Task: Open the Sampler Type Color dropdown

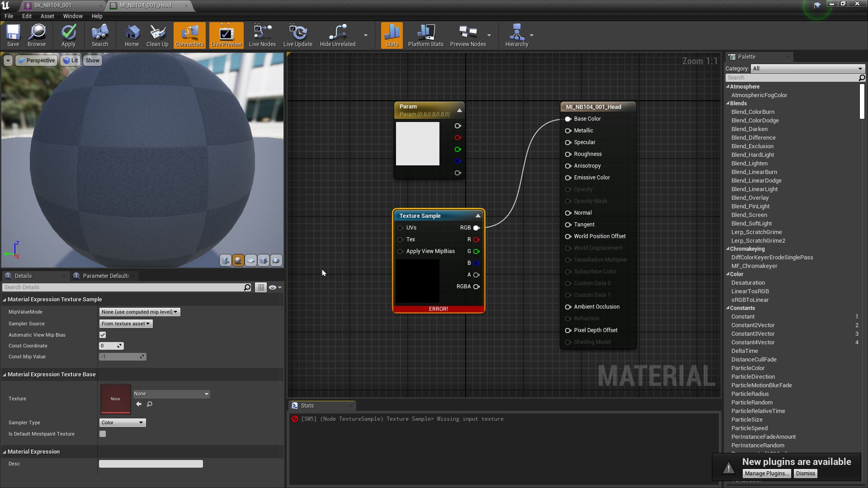Action: (122, 422)
